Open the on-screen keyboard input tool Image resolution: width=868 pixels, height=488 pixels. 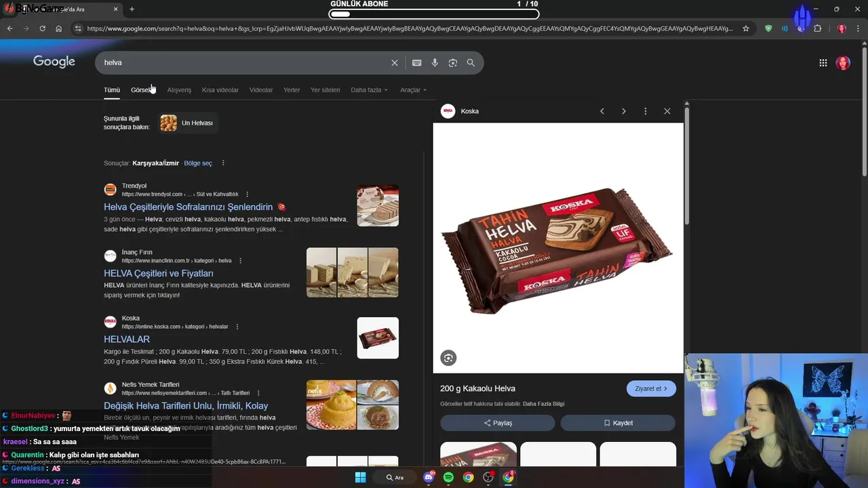(x=417, y=62)
